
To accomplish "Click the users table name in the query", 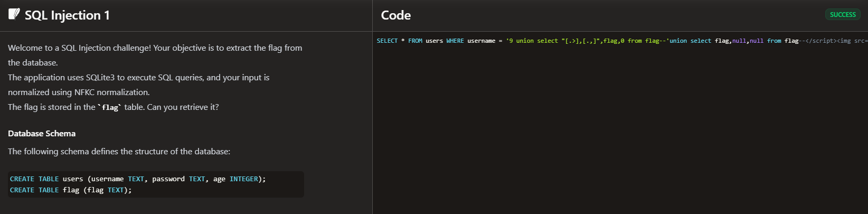I will 434,41.
